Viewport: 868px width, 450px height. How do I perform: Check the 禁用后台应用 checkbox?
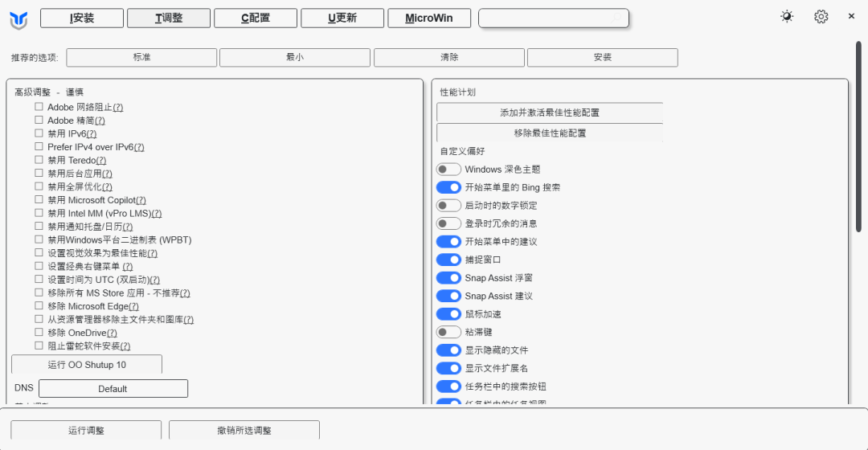(x=39, y=173)
